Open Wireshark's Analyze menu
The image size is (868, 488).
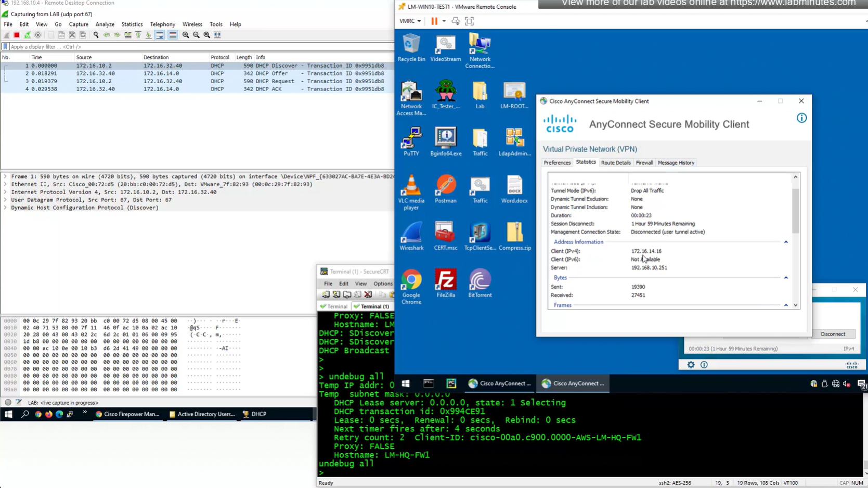105,24
